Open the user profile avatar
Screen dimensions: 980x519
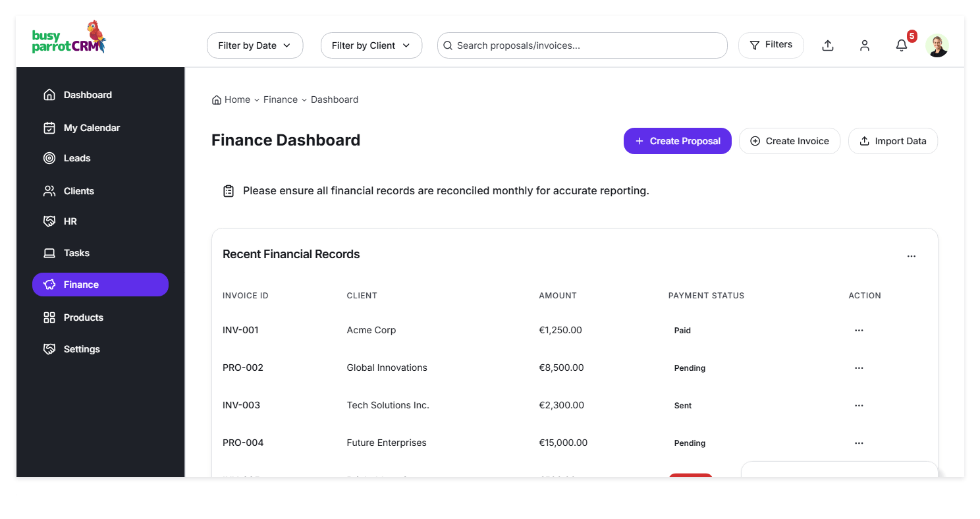(x=937, y=45)
